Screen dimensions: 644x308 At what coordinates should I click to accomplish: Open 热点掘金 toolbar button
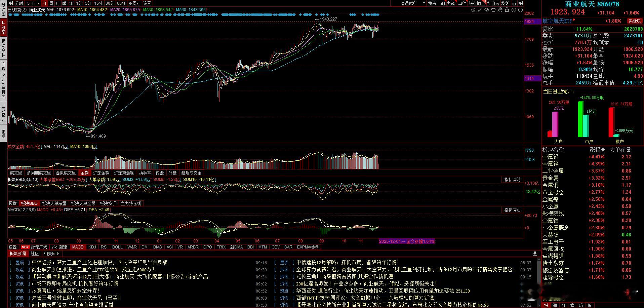[x=477, y=3]
